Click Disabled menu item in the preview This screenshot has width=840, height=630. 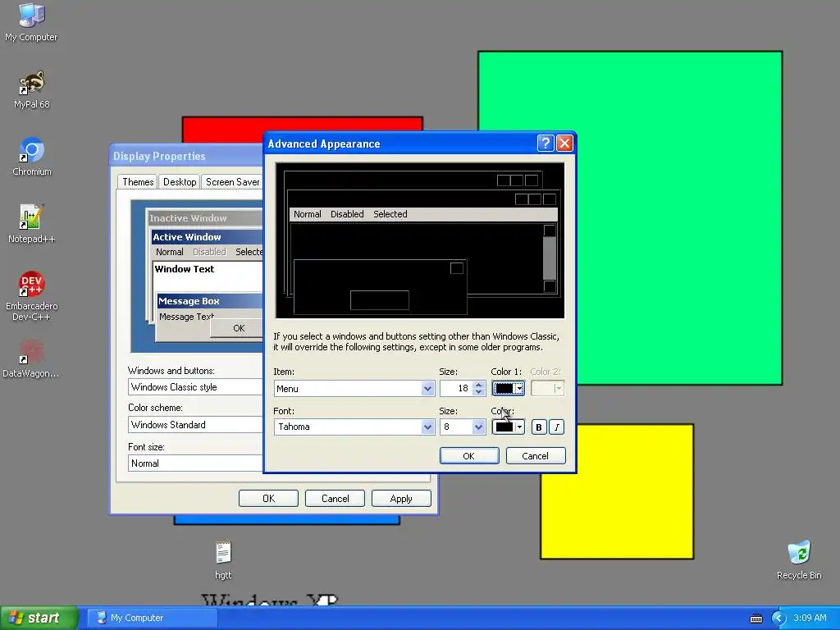pos(347,214)
